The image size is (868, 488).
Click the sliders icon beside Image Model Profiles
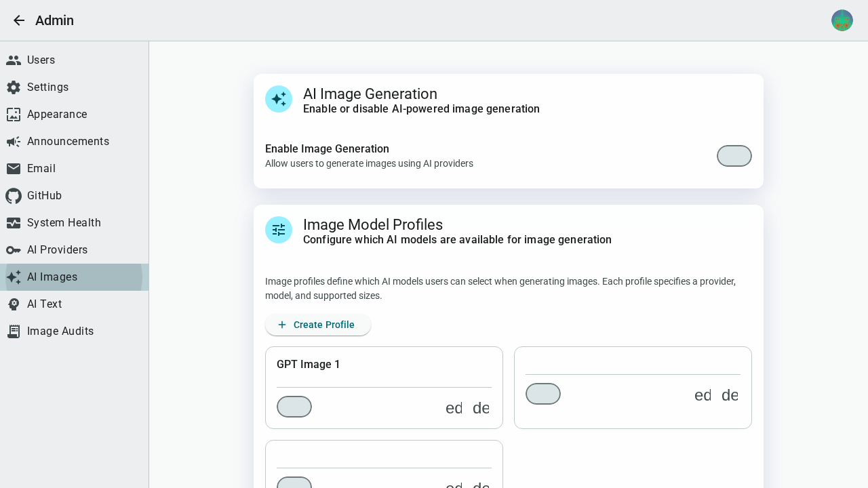279,230
